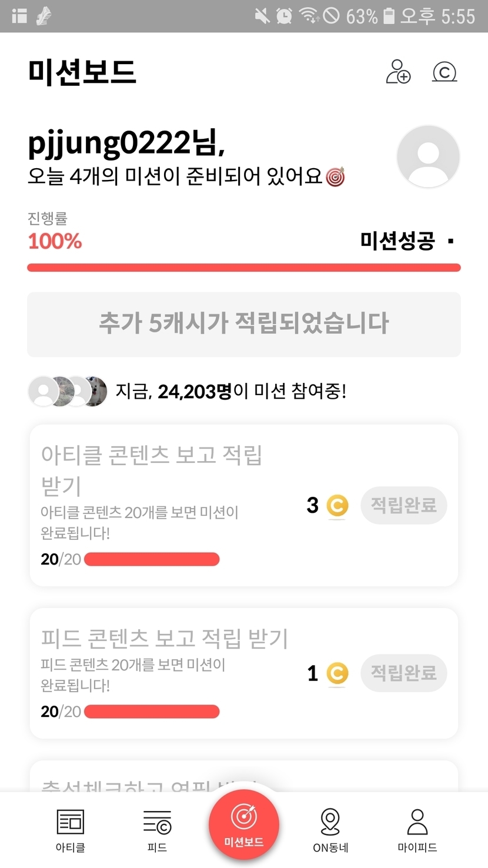Click the overall 100% progress bar
This screenshot has width=488, height=868.
point(243,268)
